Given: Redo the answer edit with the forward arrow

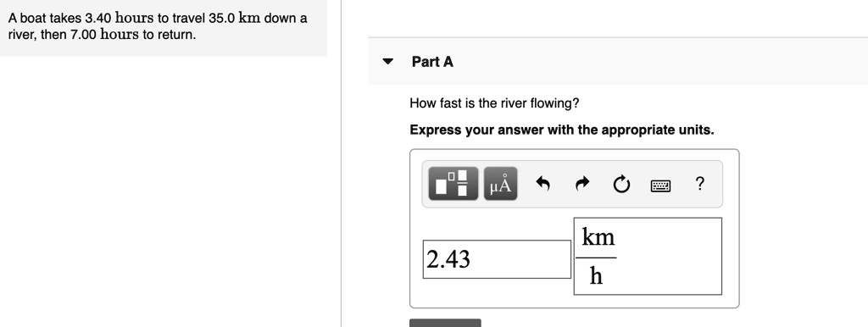Looking at the screenshot, I should 582,183.
